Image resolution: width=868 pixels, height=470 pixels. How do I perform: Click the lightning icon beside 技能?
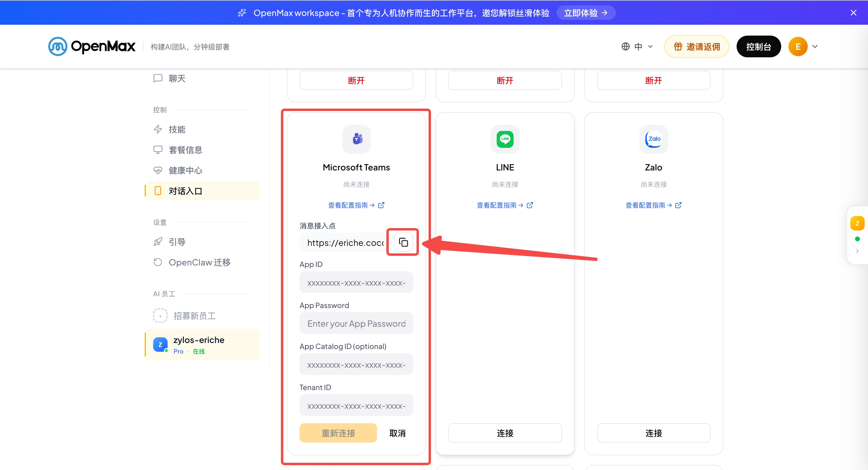point(158,129)
